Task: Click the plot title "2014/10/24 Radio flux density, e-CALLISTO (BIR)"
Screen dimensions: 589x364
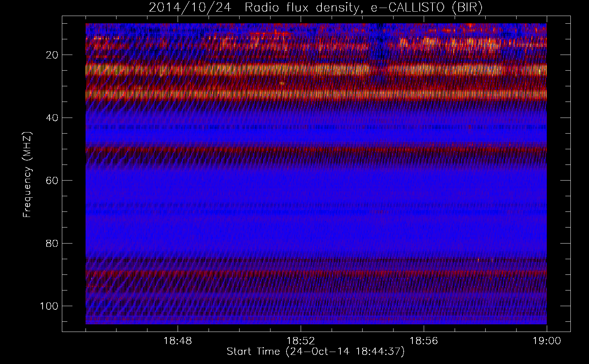Action: (x=316, y=8)
